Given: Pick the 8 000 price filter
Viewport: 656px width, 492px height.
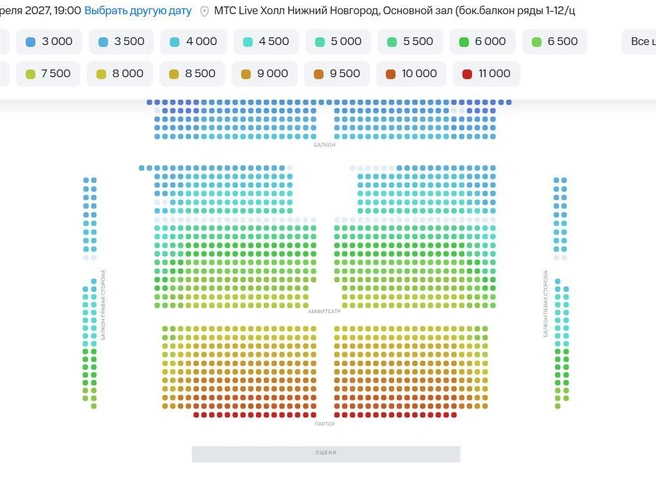Looking at the screenshot, I should (120, 74).
